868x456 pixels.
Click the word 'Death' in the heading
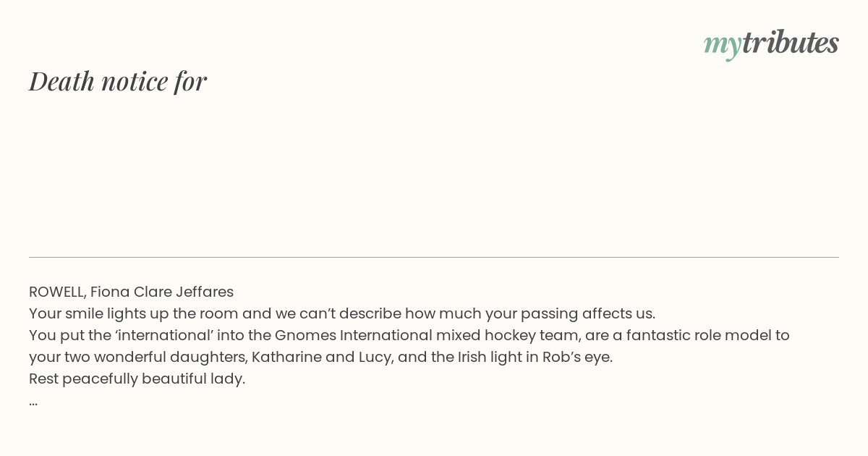[x=62, y=81]
